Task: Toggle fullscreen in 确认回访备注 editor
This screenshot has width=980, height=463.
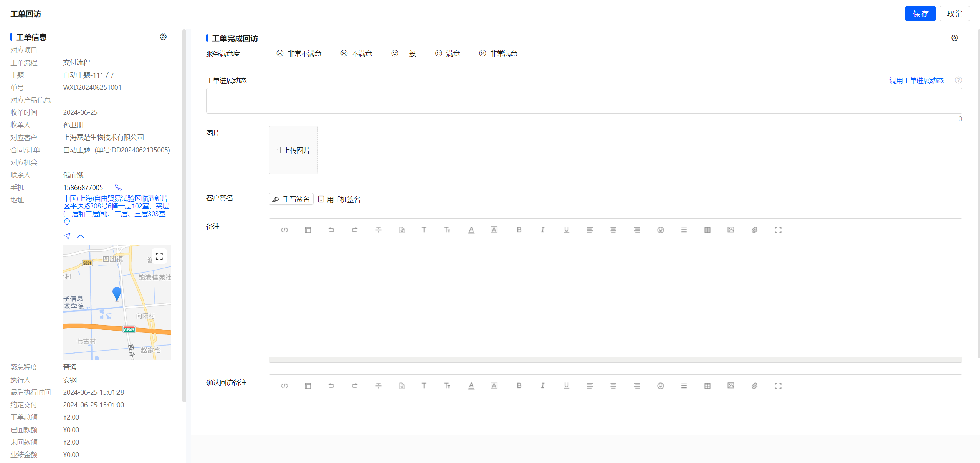Action: pyautogui.click(x=778, y=386)
